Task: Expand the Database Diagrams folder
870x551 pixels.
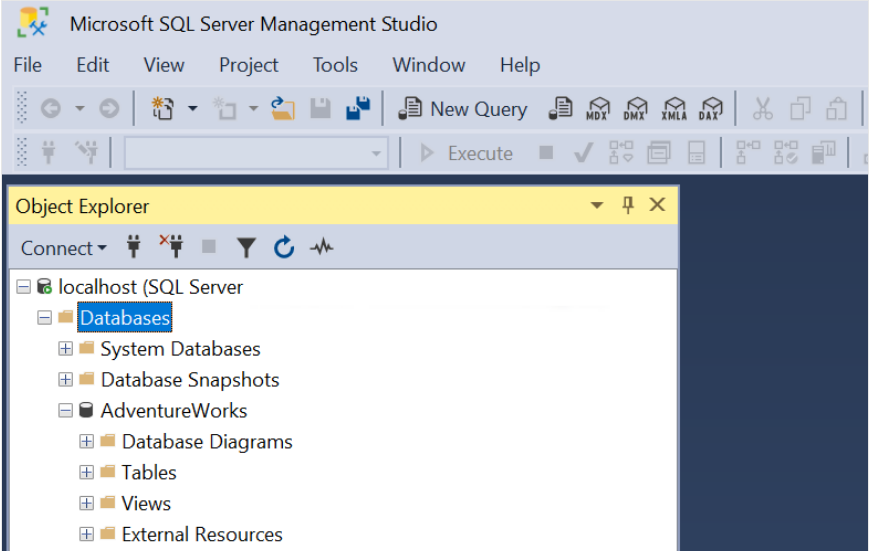Action: pyautogui.click(x=87, y=442)
